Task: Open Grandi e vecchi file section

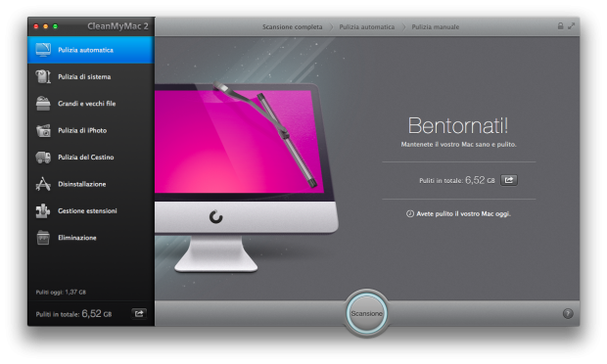Action: 91,104
